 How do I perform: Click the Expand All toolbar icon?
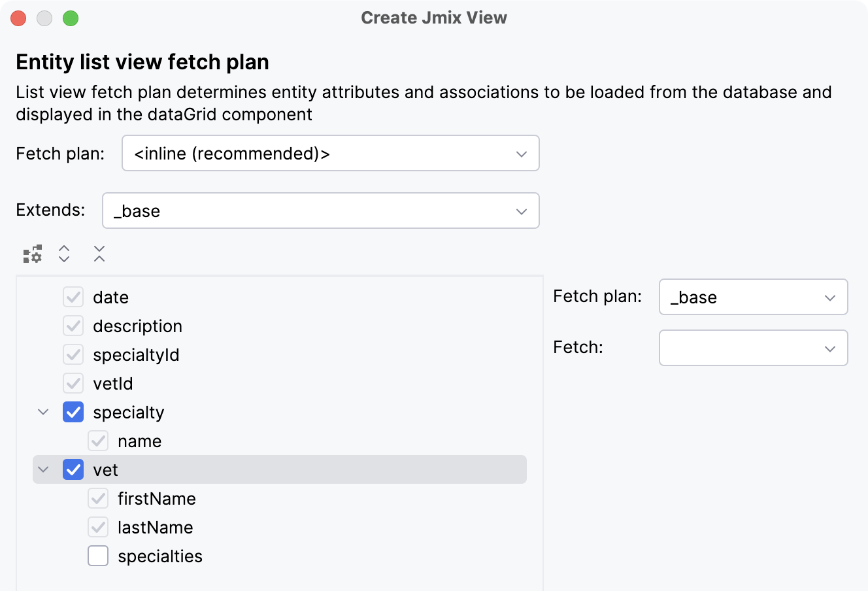[64, 254]
